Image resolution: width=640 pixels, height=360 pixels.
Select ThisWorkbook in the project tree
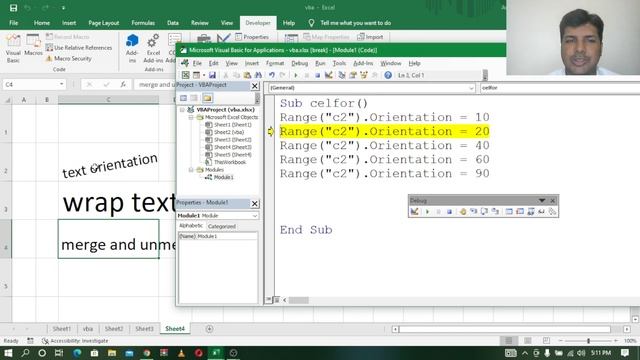pos(230,162)
